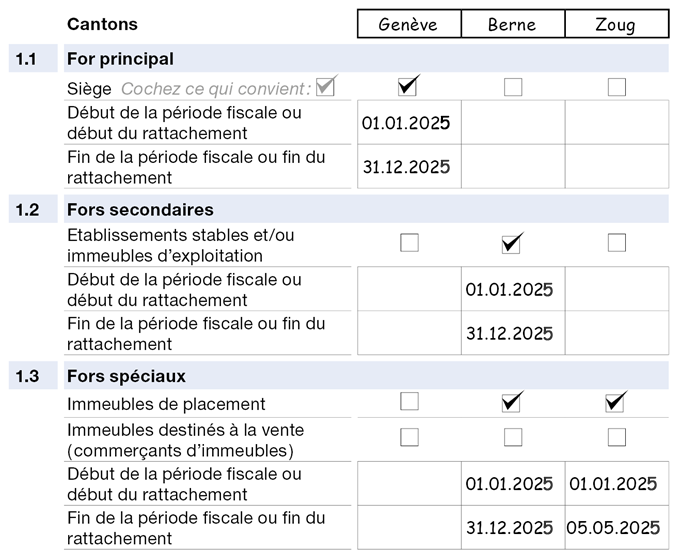Click the Genève canton name field
The image size is (680, 554).
[x=408, y=25]
